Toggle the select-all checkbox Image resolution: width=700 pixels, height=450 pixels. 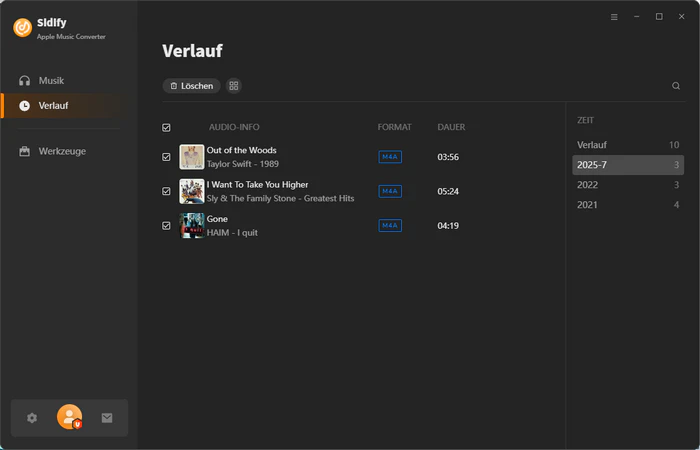[166, 128]
